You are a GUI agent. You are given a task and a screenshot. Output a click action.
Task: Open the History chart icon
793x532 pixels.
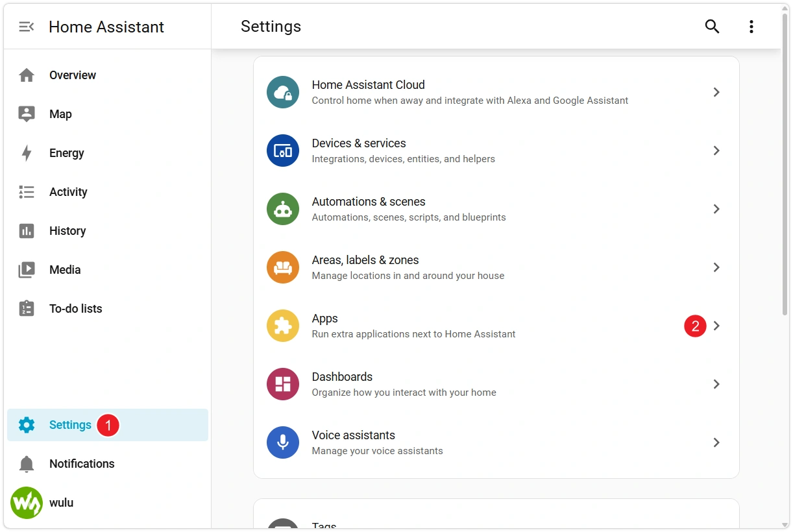(x=27, y=231)
